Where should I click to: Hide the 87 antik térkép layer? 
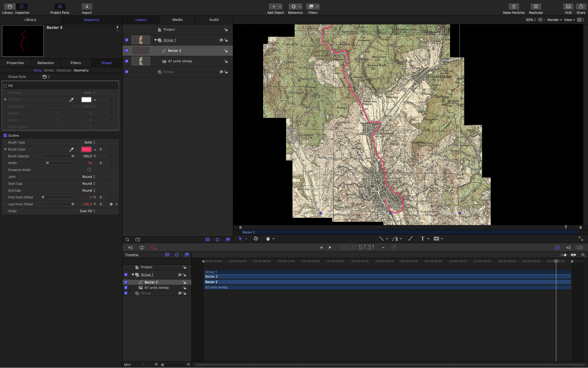127,61
